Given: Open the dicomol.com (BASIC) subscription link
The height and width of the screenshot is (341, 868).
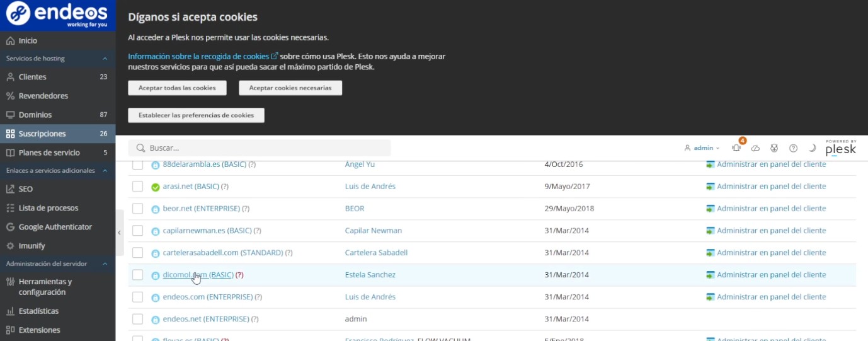Looking at the screenshot, I should pyautogui.click(x=198, y=275).
